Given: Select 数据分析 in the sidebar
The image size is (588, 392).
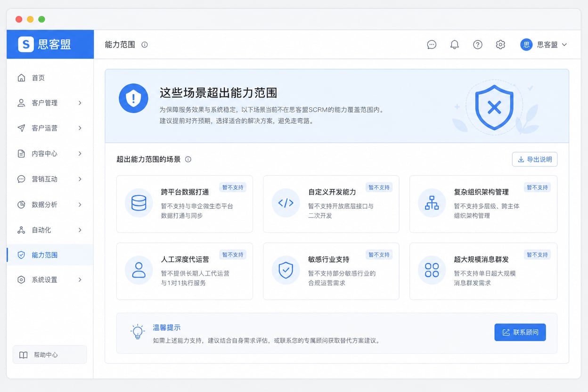Looking at the screenshot, I should pos(50,204).
